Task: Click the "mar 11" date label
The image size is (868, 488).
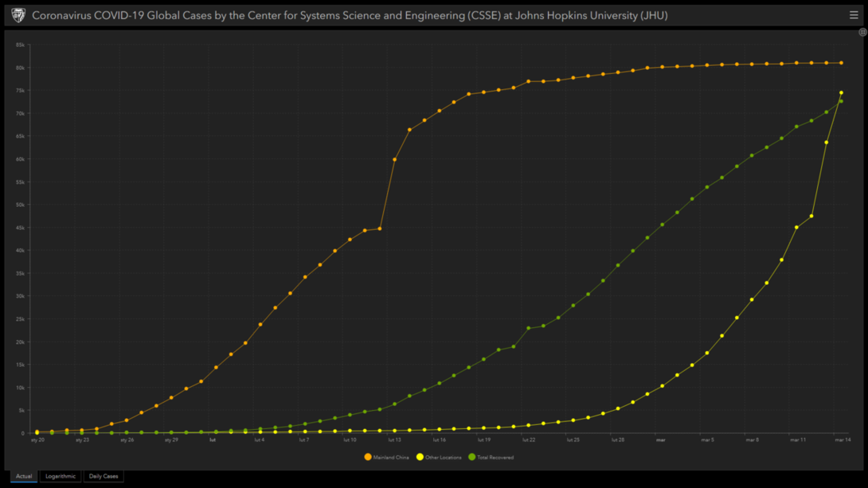Action: (x=798, y=440)
